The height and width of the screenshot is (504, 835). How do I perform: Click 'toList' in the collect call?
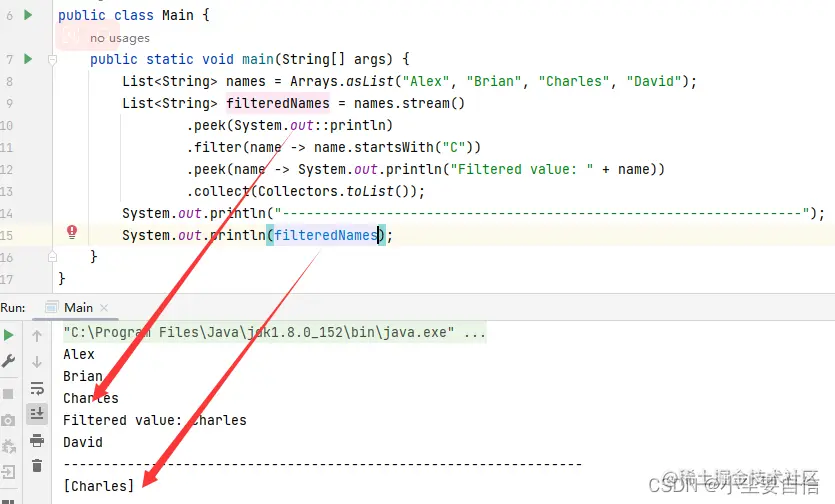tap(370, 191)
